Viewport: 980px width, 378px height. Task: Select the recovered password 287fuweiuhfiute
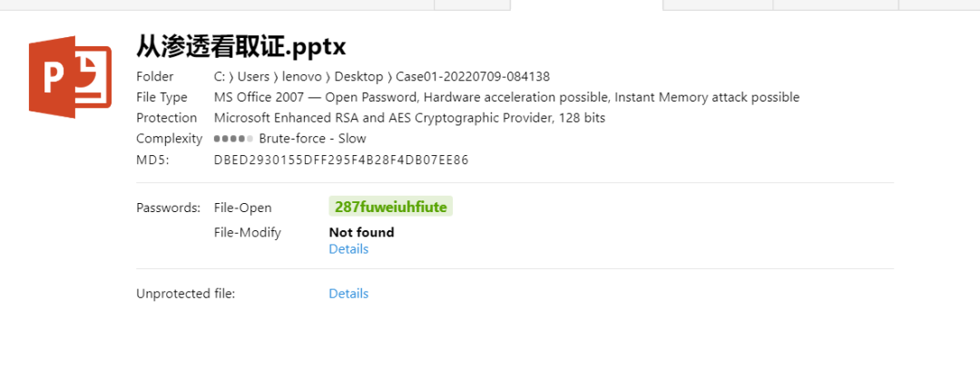pyautogui.click(x=390, y=207)
